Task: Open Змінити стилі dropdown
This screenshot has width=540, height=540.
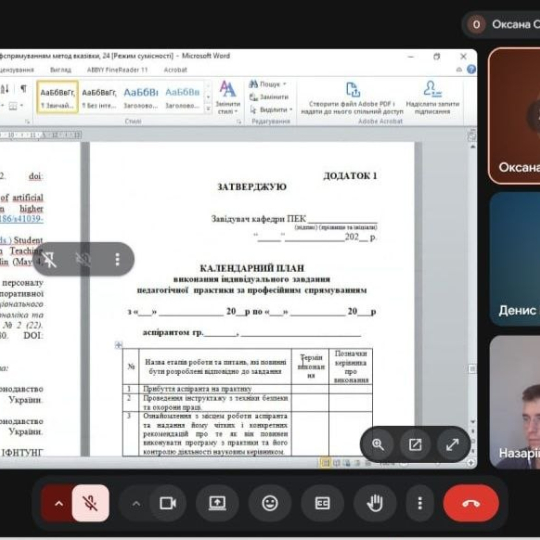Action: 228,97
